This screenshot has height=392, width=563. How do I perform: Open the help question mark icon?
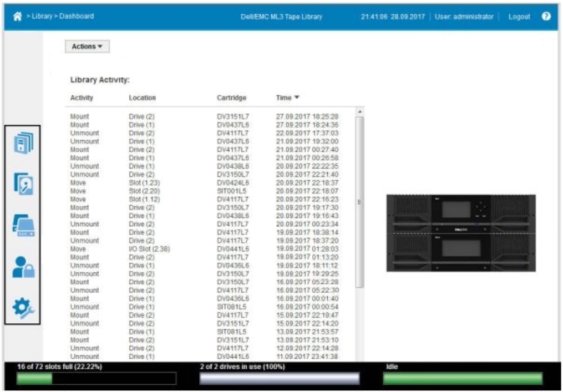546,16
